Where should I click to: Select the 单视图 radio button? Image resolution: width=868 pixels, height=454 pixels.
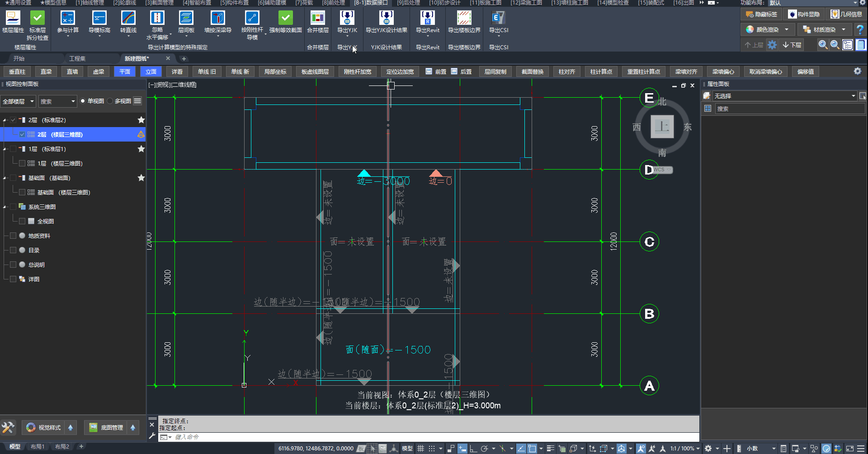point(83,101)
